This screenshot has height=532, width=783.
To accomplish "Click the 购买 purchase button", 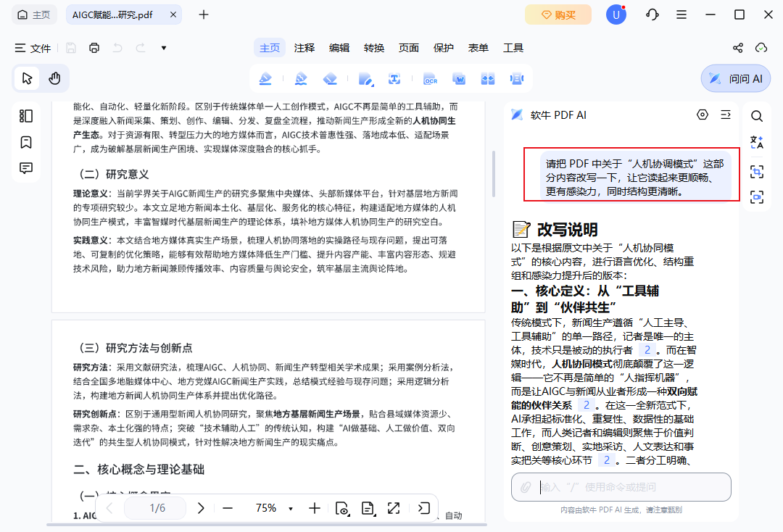I will tap(558, 14).
